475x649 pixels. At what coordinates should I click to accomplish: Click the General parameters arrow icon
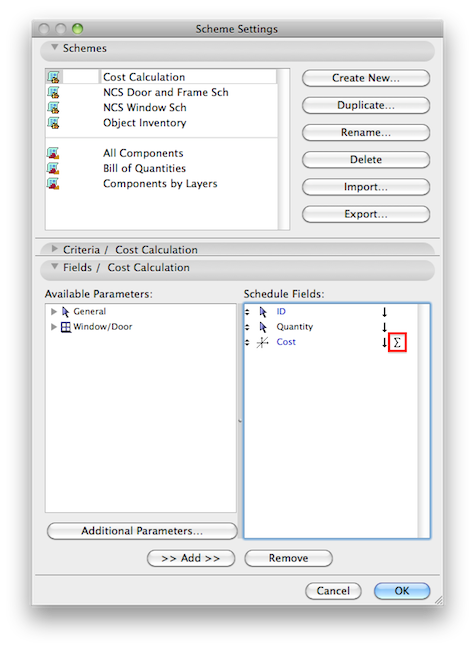pos(65,312)
